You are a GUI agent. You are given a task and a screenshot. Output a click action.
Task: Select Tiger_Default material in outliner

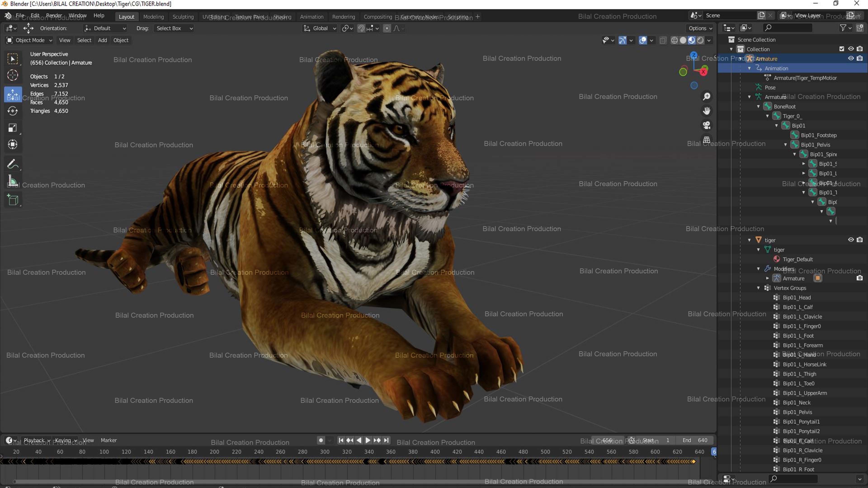coord(797,259)
